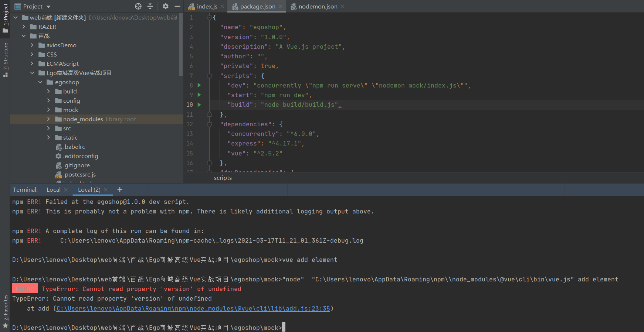Viewport: 644px width, 332px height.
Task: Expand the ECMAScript folder
Action: (32, 64)
